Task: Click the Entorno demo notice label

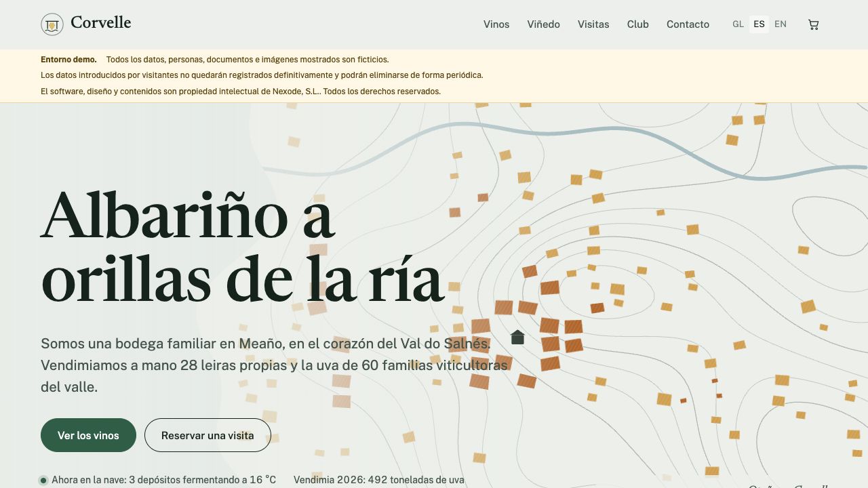Action: pos(68,60)
